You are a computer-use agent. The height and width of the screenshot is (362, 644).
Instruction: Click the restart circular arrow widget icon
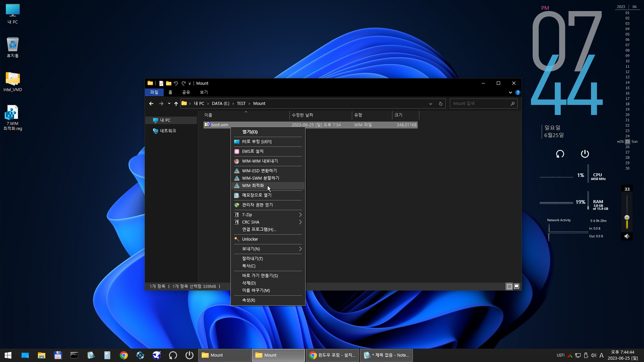point(560,154)
